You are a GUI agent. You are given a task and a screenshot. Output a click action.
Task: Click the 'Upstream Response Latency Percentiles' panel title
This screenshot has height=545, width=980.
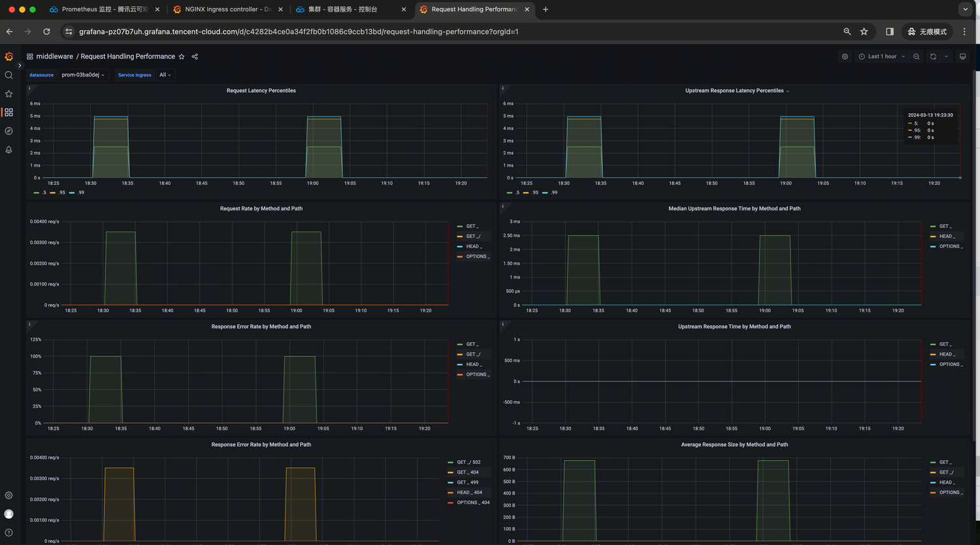pyautogui.click(x=734, y=91)
